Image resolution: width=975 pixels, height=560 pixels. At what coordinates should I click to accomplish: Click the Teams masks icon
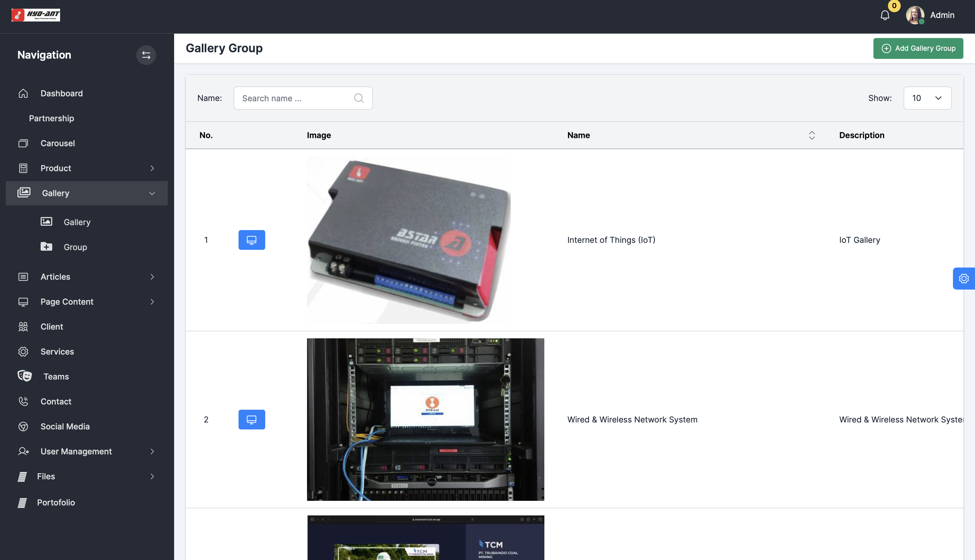25,376
